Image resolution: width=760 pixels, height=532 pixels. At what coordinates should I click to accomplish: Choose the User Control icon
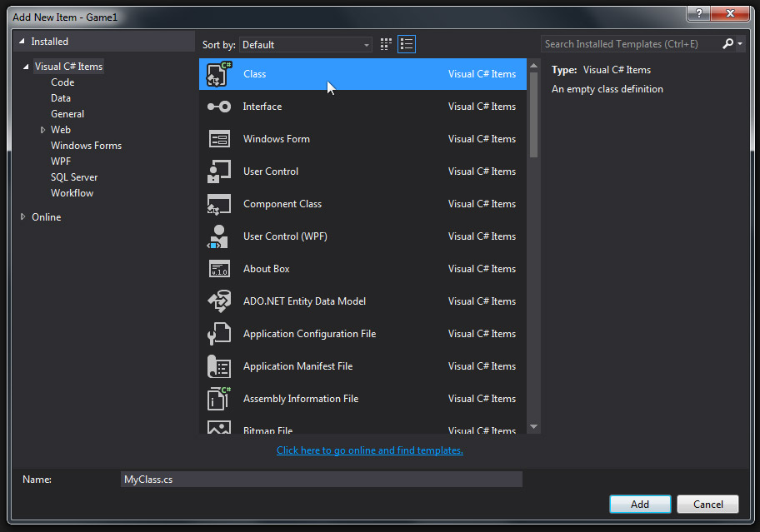[218, 172]
